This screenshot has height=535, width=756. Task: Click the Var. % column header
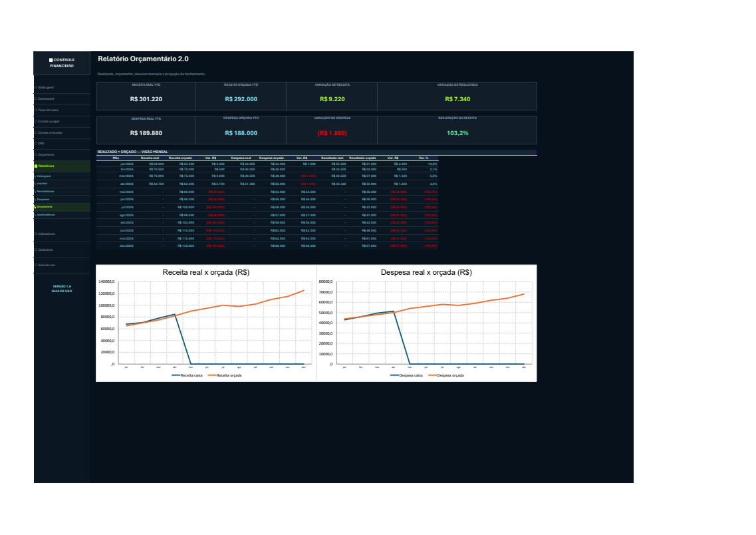pos(424,158)
